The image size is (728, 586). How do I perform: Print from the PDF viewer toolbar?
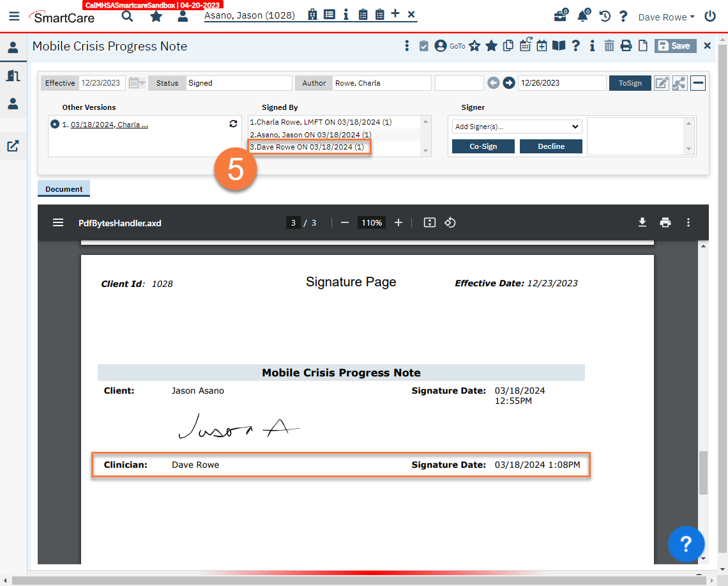tap(665, 222)
